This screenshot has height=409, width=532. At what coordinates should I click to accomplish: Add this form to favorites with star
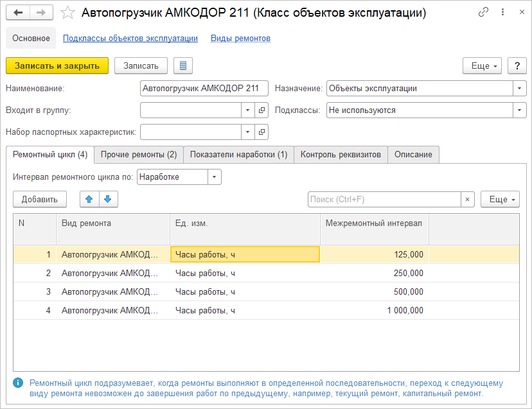(x=67, y=13)
